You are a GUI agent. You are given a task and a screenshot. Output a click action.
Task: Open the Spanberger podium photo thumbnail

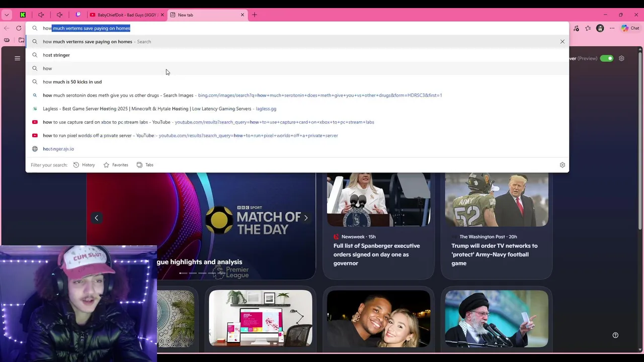378,200
